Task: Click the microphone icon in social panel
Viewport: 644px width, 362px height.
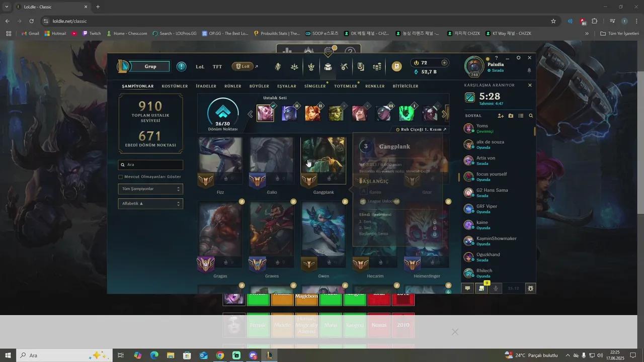Action: [496, 288]
